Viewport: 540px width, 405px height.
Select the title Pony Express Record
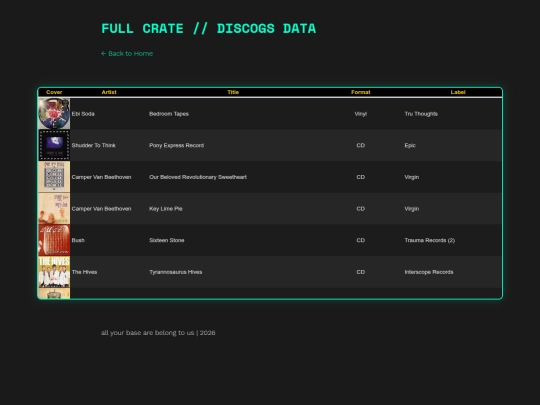176,145
